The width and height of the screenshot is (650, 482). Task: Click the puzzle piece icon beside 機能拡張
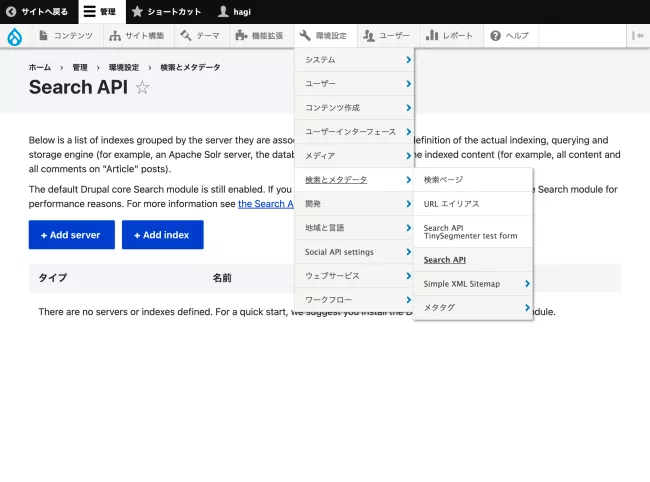[x=241, y=36]
